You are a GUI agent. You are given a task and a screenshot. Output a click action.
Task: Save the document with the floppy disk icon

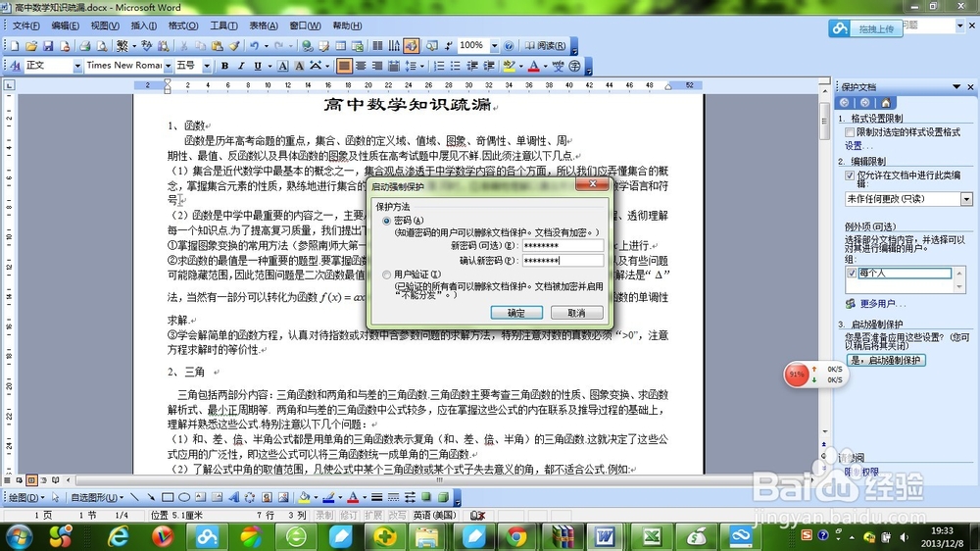[48, 46]
